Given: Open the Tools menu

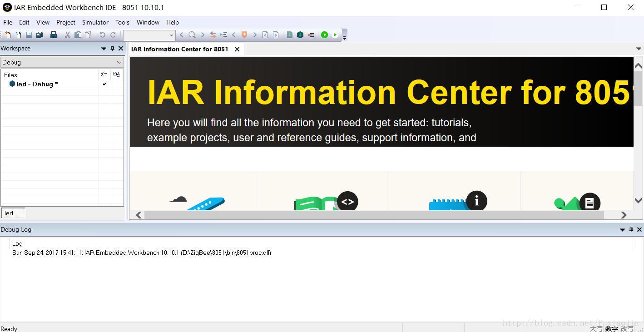Looking at the screenshot, I should tap(122, 22).
